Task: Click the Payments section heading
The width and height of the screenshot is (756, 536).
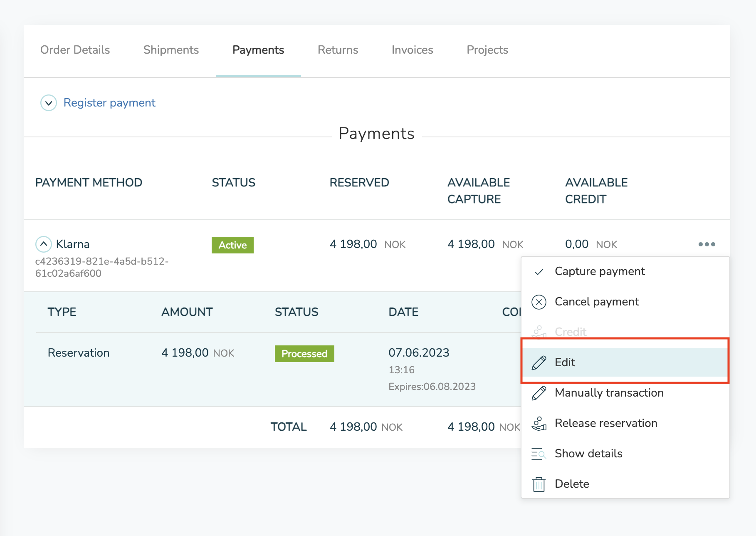Action: pyautogui.click(x=376, y=134)
